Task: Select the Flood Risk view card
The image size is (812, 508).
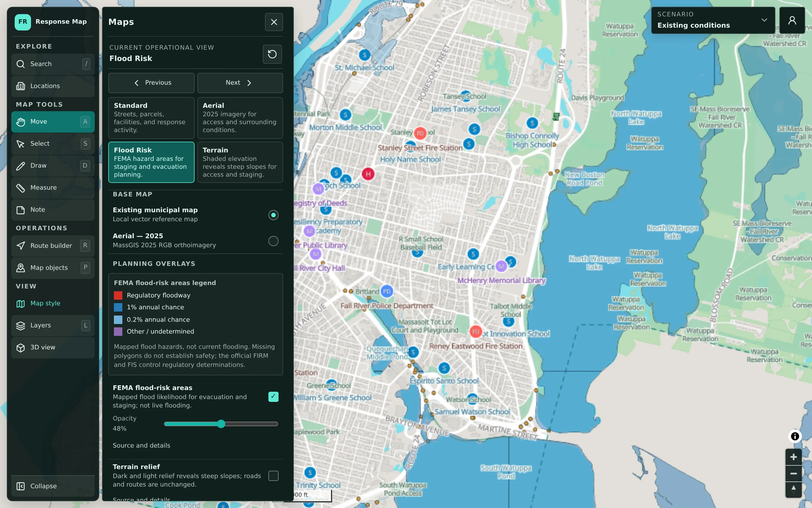Action: coord(151,162)
